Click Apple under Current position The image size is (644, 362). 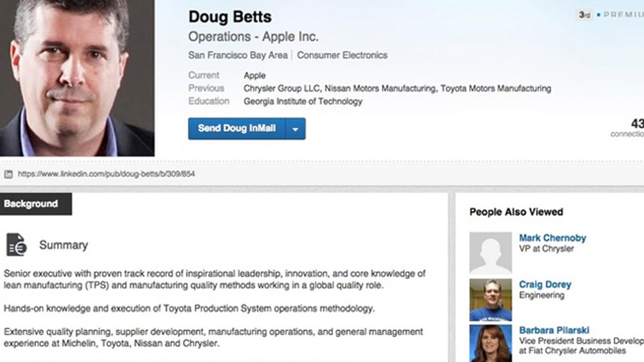255,75
